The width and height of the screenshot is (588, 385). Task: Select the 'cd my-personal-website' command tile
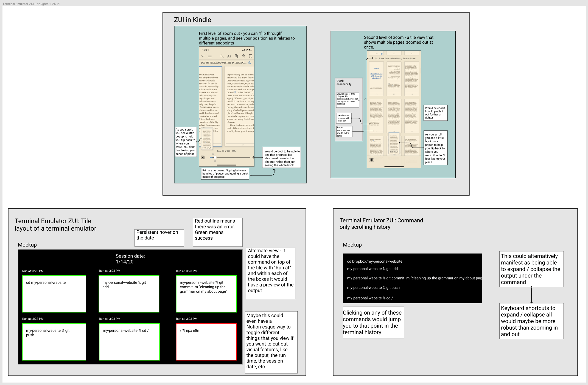tap(54, 294)
